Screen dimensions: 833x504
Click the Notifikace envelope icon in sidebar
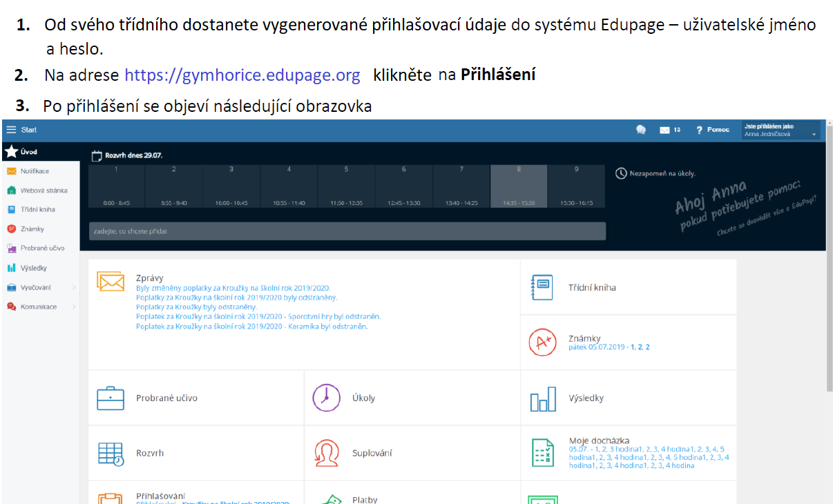click(x=11, y=171)
